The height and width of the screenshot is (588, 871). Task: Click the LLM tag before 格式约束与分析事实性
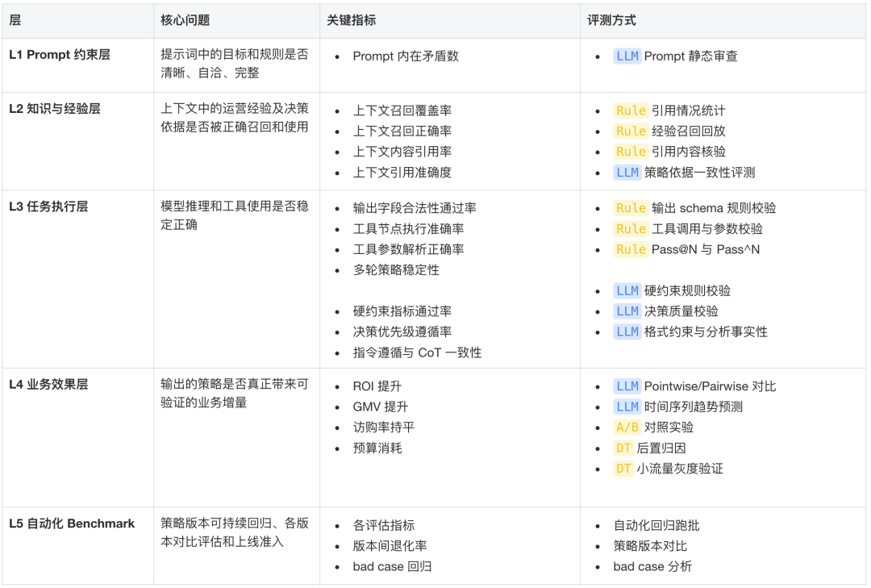click(627, 332)
